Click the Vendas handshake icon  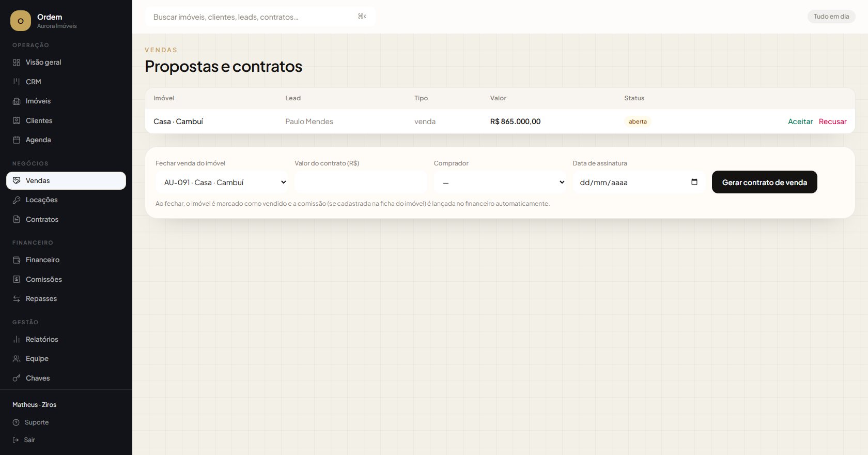coord(17,180)
